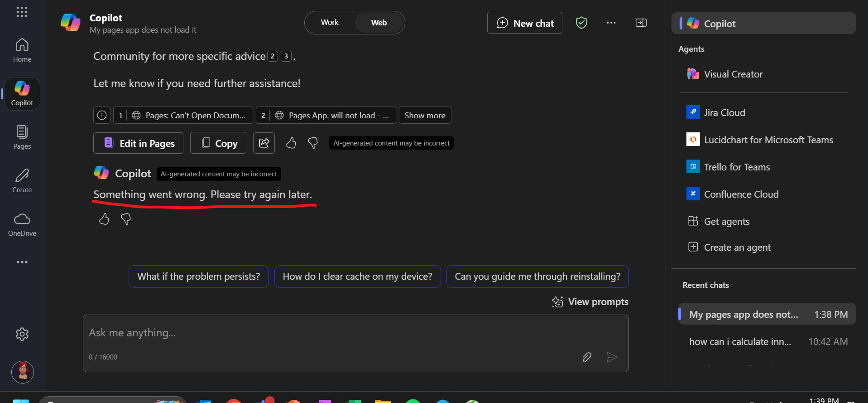Select suggestion What if the problem persists?

click(199, 277)
